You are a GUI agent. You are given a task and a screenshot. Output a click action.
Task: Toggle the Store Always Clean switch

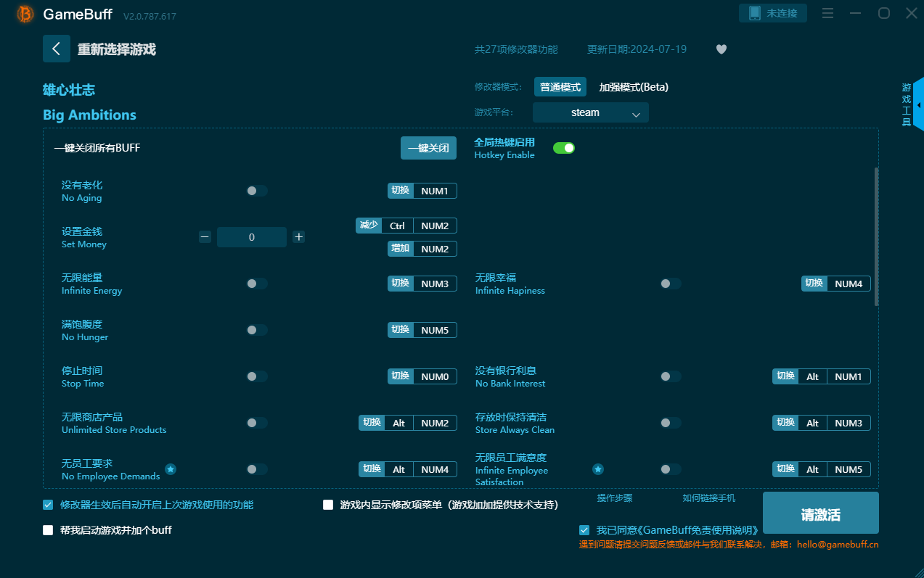671,423
